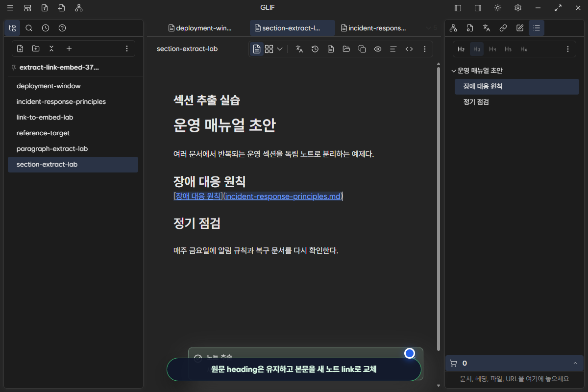Screen dimensions: 588x392
Task: Filter outline by H4 headings
Action: tap(492, 49)
